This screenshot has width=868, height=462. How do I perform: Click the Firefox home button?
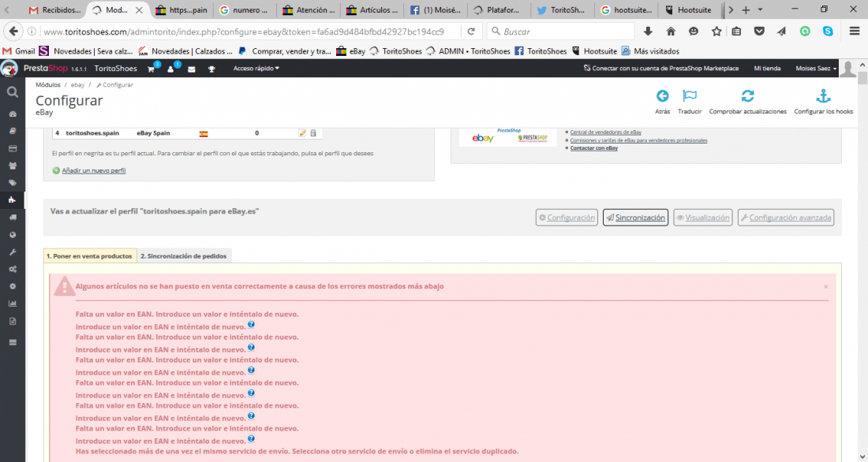pyautogui.click(x=671, y=32)
